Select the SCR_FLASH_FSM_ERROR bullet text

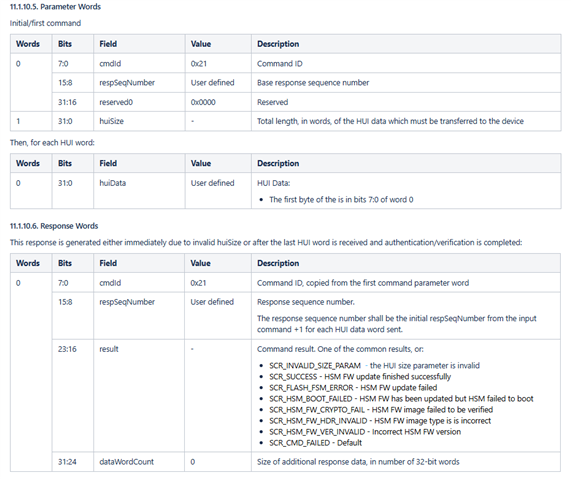point(353,387)
